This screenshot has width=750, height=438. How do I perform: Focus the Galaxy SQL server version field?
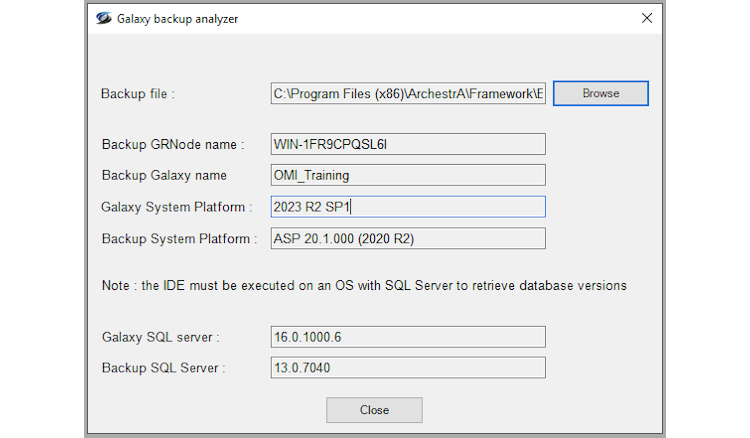click(x=408, y=337)
